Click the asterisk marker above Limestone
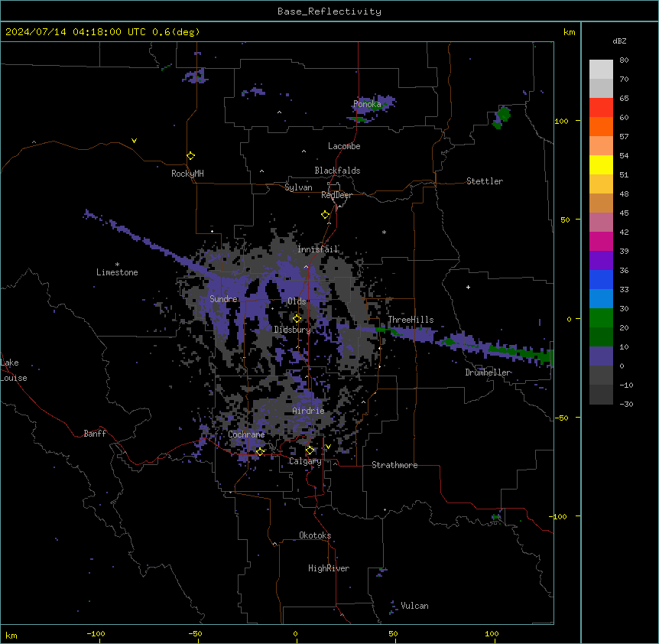 (117, 265)
